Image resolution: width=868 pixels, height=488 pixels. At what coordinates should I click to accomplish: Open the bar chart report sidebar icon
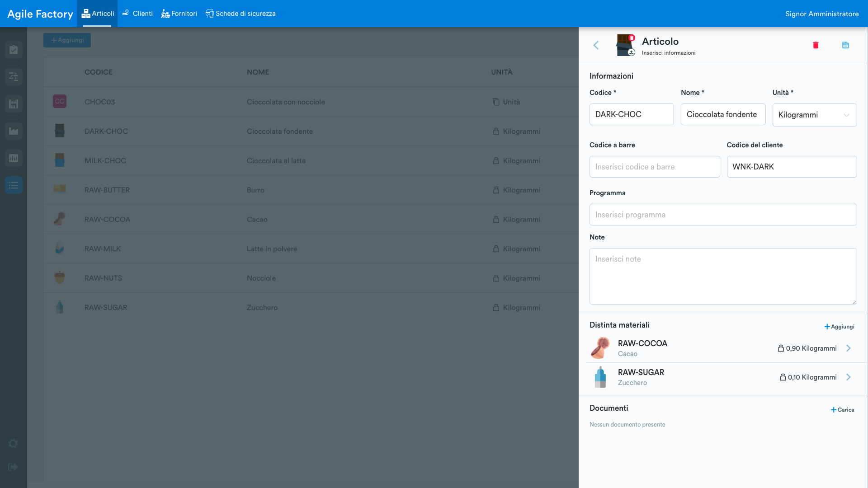pyautogui.click(x=14, y=158)
